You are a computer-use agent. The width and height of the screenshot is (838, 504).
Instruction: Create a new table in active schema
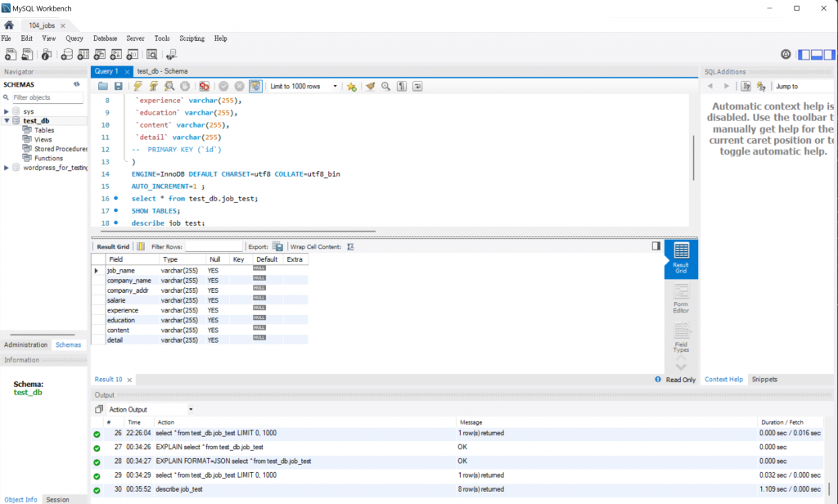pyautogui.click(x=83, y=54)
